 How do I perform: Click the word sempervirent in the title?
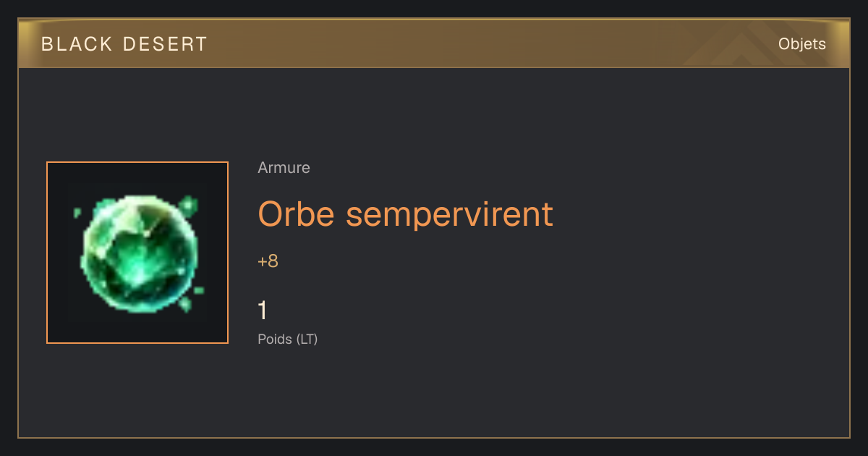[x=449, y=215]
